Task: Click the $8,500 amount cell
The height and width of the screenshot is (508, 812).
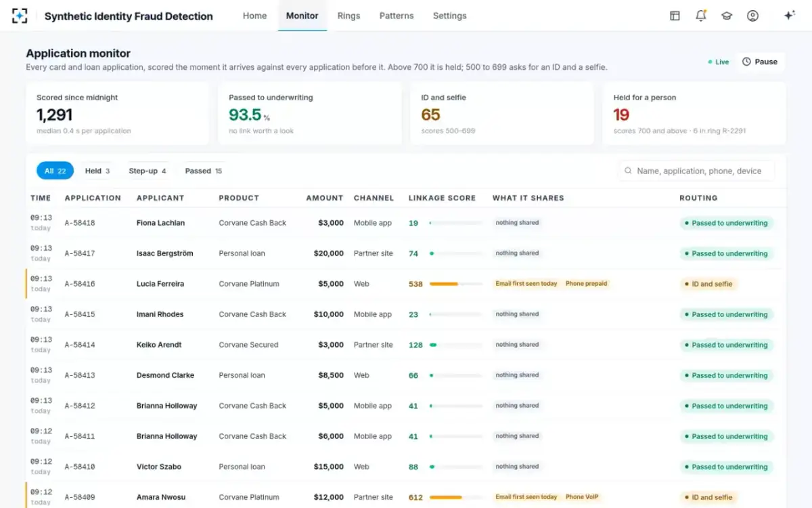Action: coord(331,375)
